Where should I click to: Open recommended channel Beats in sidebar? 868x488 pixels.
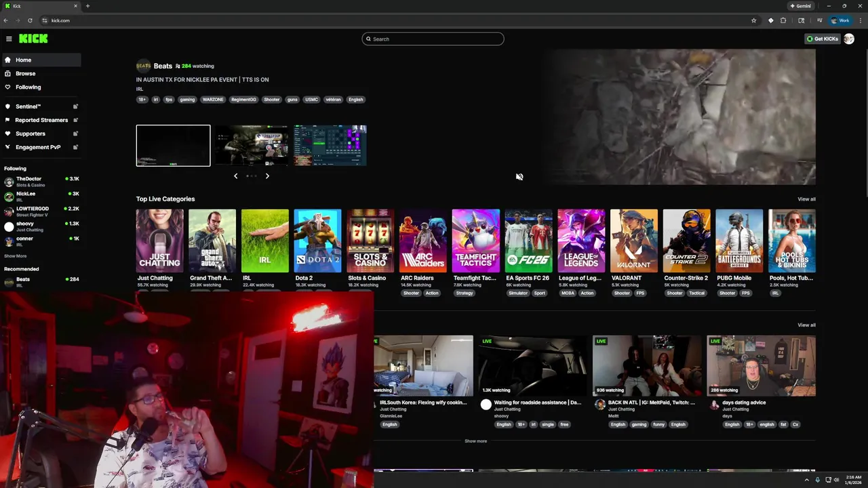click(41, 281)
